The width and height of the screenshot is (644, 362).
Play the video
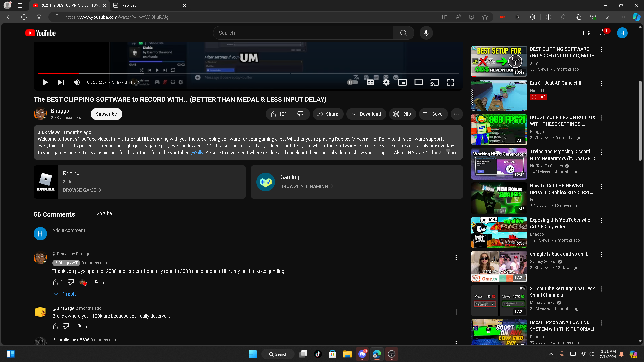pyautogui.click(x=45, y=82)
